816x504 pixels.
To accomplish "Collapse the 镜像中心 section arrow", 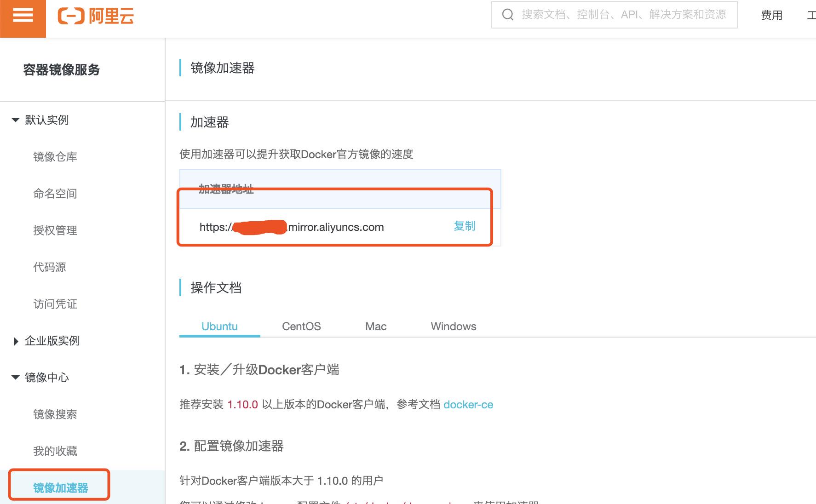I will [x=16, y=378].
